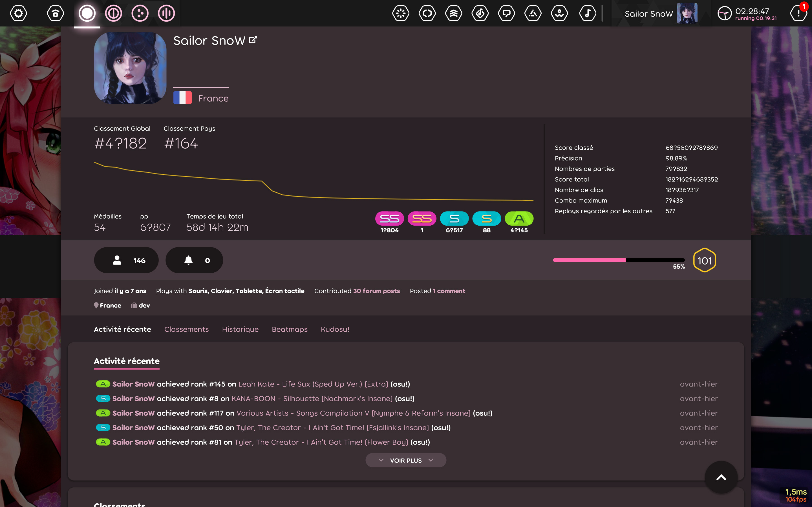The width and height of the screenshot is (812, 507).
Task: Switch to the Historique tab
Action: (x=240, y=329)
